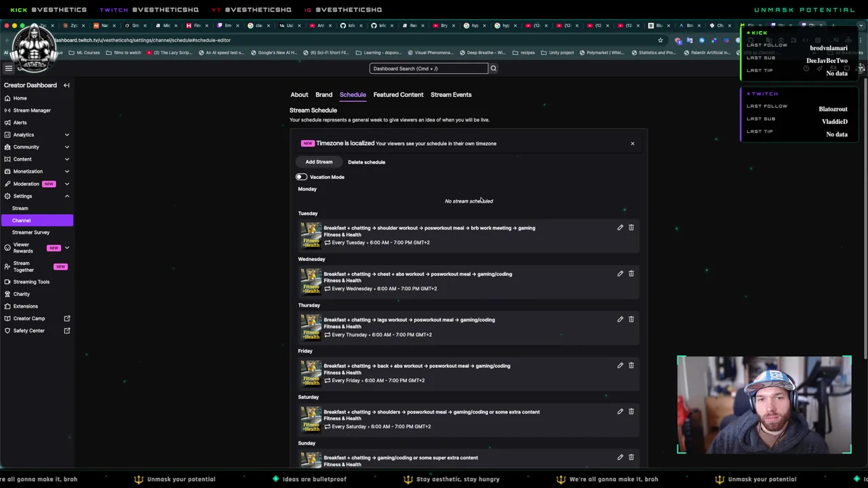Click the Stream Manager sidebar icon
The image size is (868, 488).
[7, 110]
